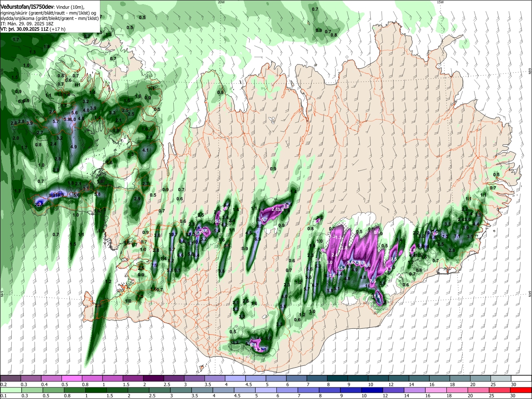The height and width of the screenshot is (399, 532).
Task: Click the light periwinkle 4 swatch in the upper legend row
Action: point(234,378)
